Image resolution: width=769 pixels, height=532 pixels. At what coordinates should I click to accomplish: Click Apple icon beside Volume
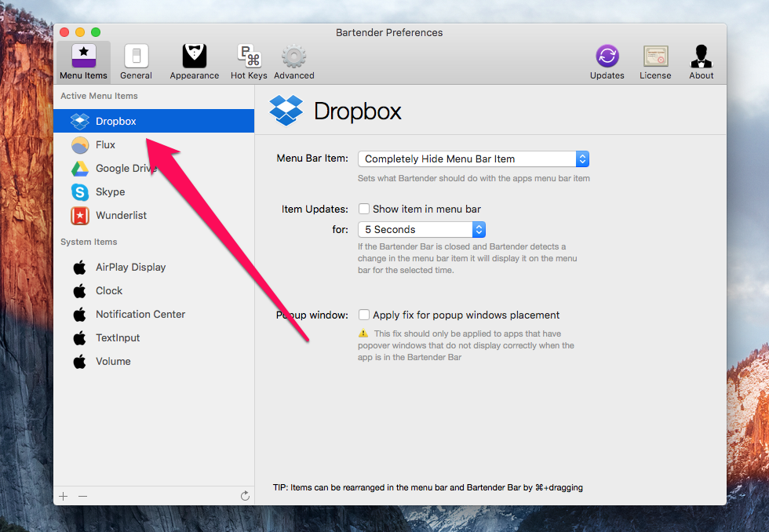[x=79, y=362]
